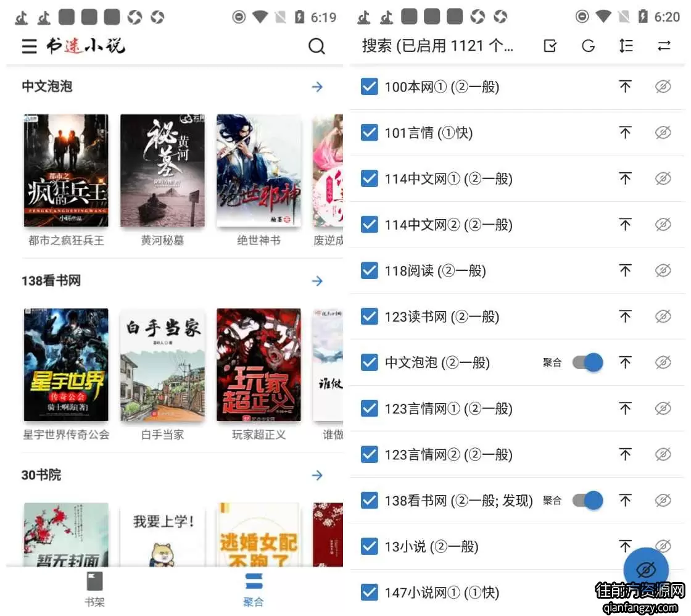691x616 pixels.
Task: Uncheck the 100本网① checkbox
Action: click(x=369, y=86)
